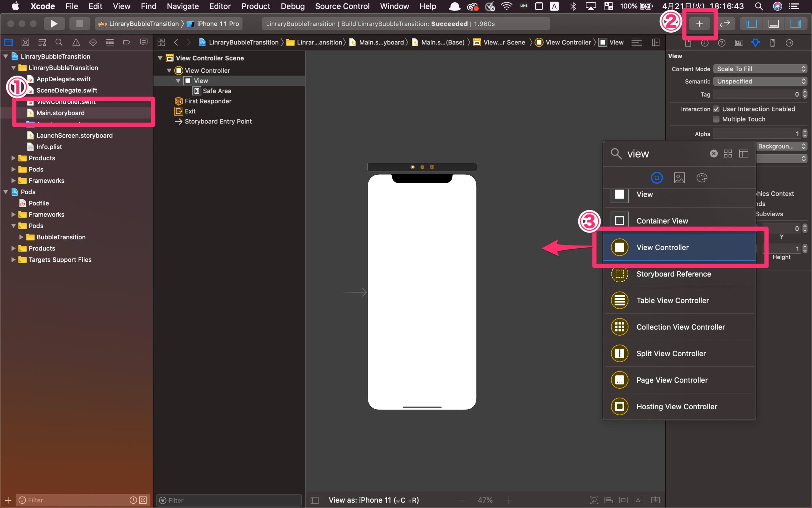Open the Find navigator

point(59,42)
